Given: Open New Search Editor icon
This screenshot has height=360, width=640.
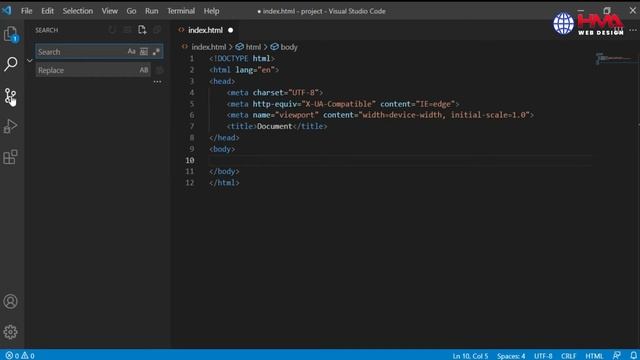Looking at the screenshot, I should (x=142, y=30).
